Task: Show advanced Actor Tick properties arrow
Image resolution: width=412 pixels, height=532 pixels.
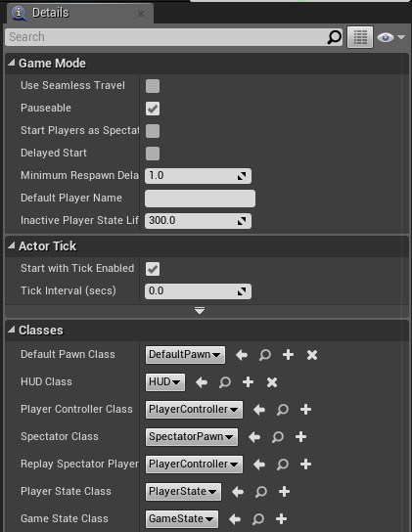Action: (x=200, y=310)
